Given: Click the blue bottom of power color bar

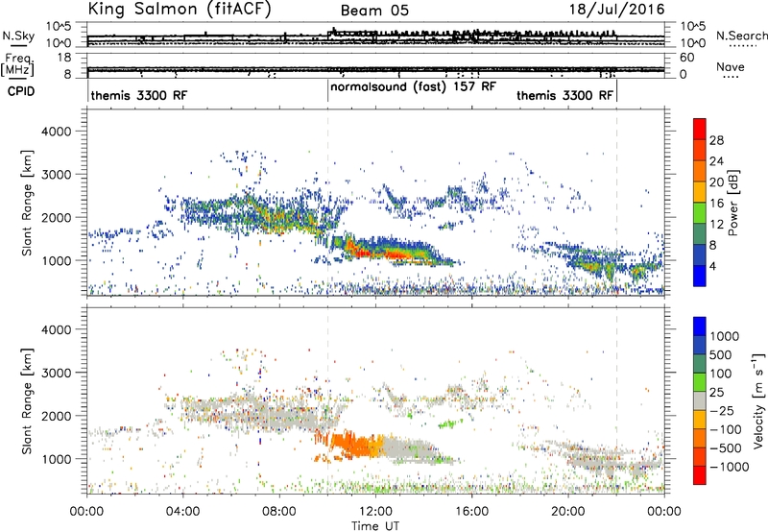Looking at the screenshot, I should coord(700,276).
